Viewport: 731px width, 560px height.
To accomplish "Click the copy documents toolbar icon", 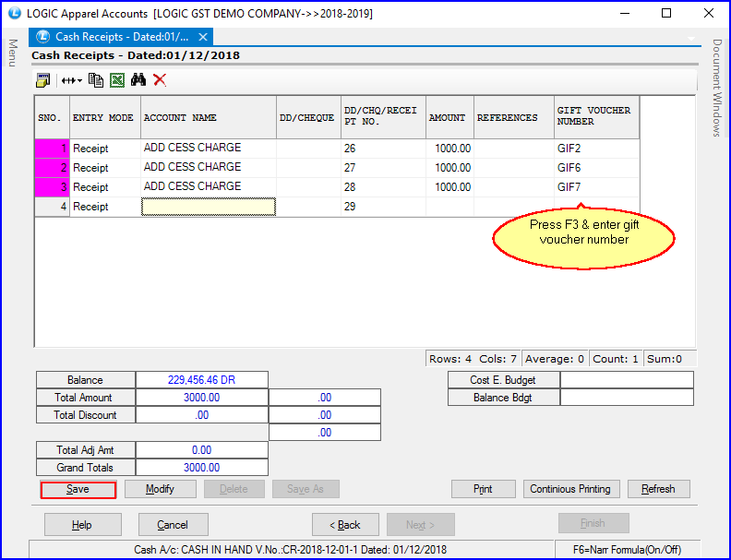I will click(96, 80).
